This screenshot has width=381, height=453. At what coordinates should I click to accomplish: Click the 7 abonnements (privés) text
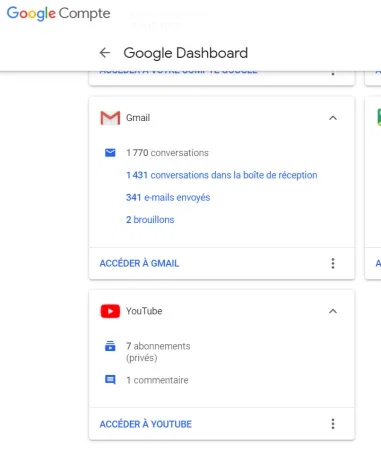(x=158, y=352)
